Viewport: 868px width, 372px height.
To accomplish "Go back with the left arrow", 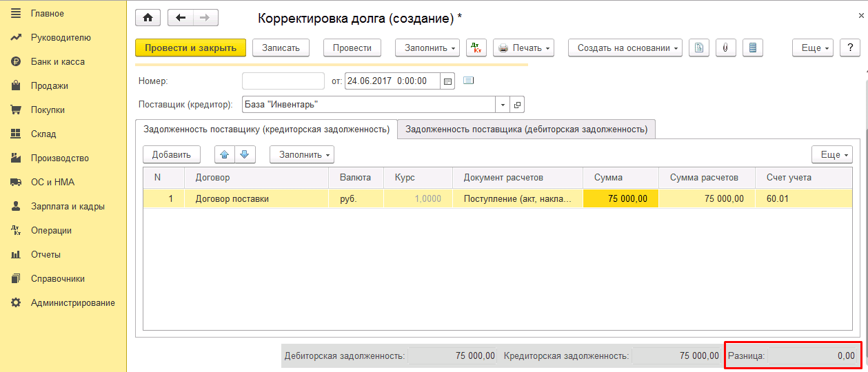I will pyautogui.click(x=180, y=18).
